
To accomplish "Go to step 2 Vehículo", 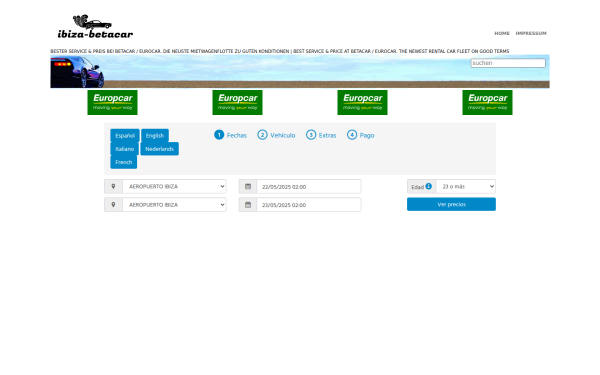I will (276, 135).
